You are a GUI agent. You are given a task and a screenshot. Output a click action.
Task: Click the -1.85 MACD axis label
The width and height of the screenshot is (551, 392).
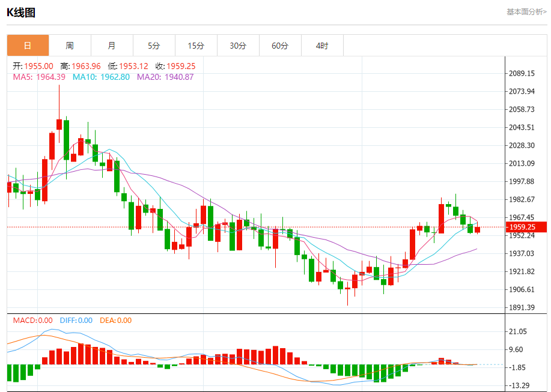coord(517,367)
